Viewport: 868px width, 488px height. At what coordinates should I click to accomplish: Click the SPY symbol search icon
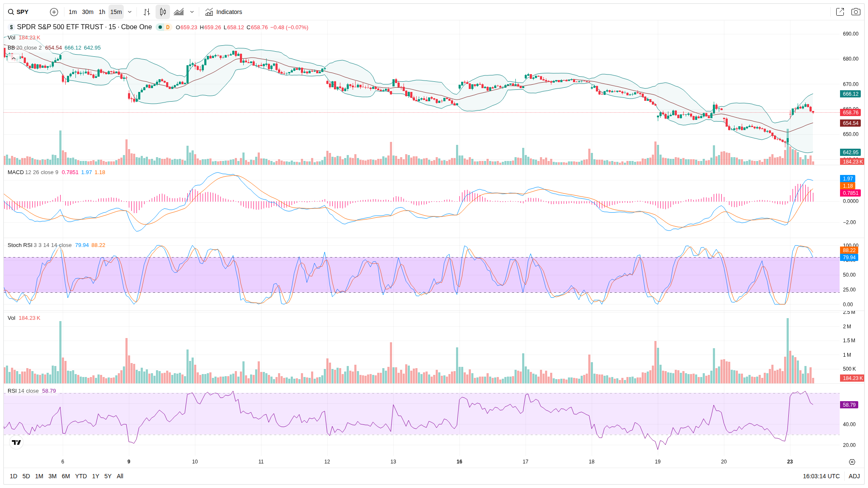[x=11, y=12]
